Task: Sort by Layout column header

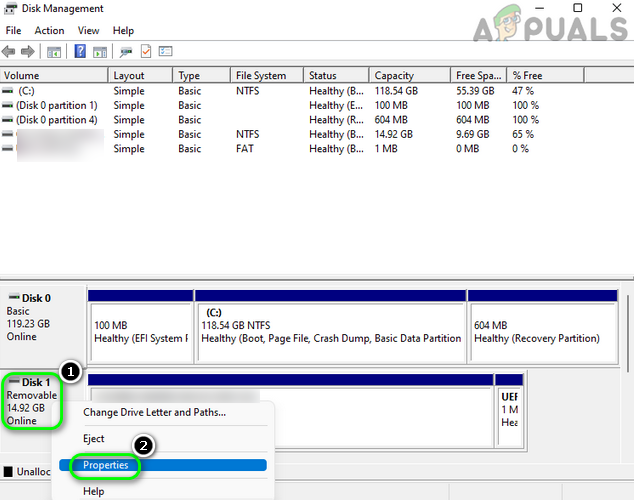Action: tap(141, 76)
